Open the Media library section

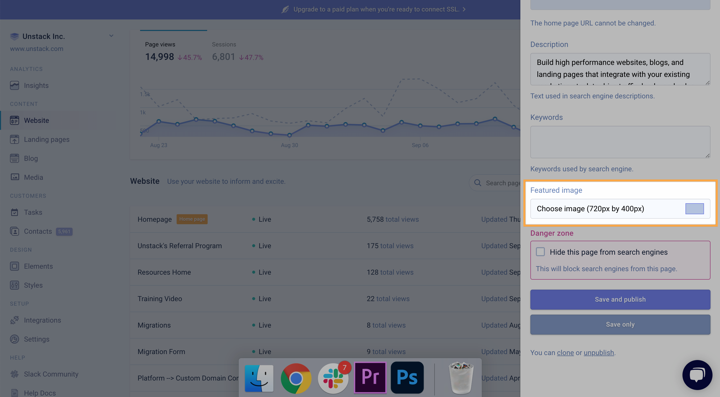[34, 177]
